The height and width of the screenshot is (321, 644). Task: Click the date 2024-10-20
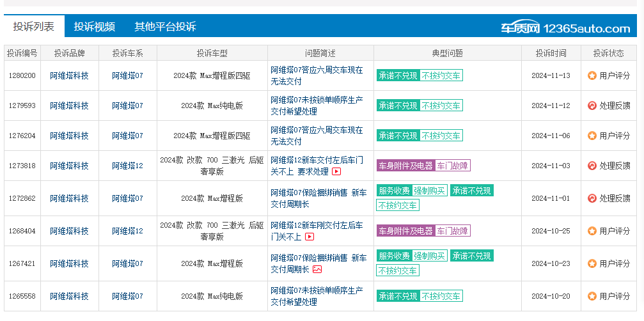point(551,296)
